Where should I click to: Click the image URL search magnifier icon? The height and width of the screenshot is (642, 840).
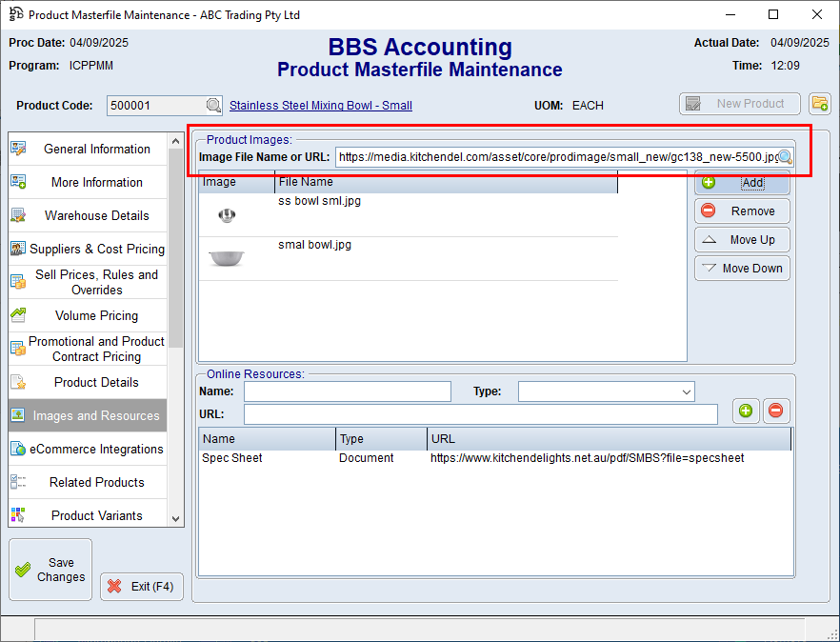pos(785,157)
